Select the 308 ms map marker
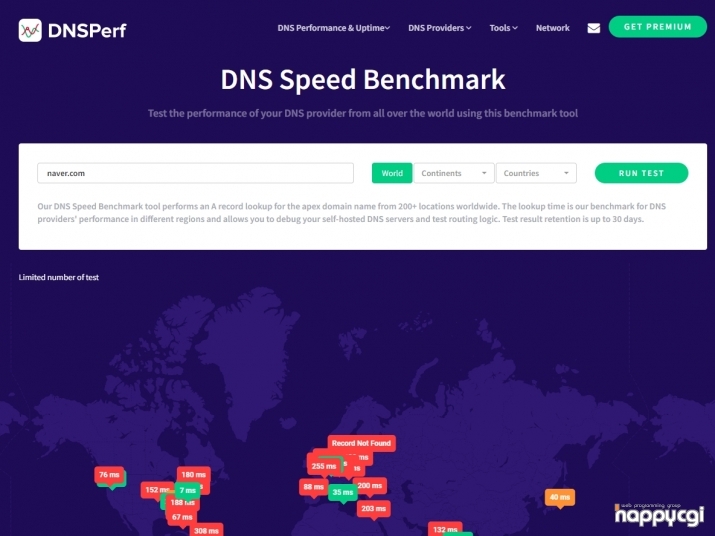Screen dimensions: 715x536 [x=206, y=530]
